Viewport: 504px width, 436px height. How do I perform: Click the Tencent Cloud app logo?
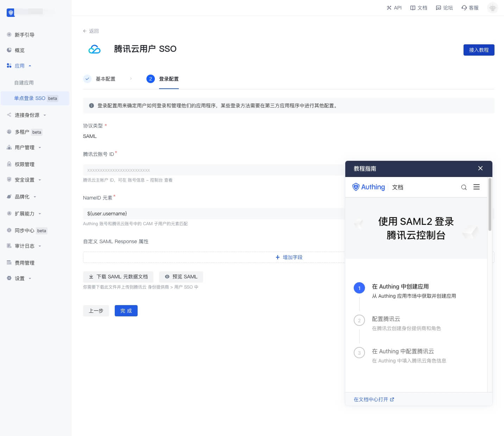click(x=94, y=49)
